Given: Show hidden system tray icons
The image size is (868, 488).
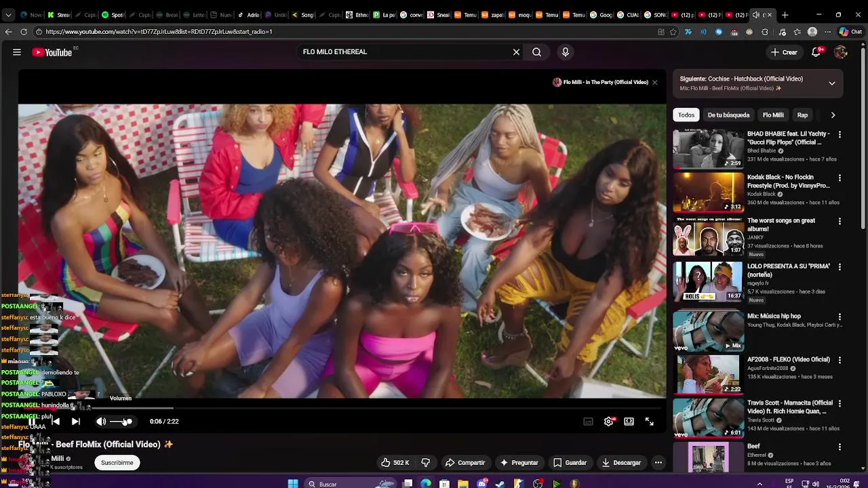Looking at the screenshot, I should click(x=759, y=484).
